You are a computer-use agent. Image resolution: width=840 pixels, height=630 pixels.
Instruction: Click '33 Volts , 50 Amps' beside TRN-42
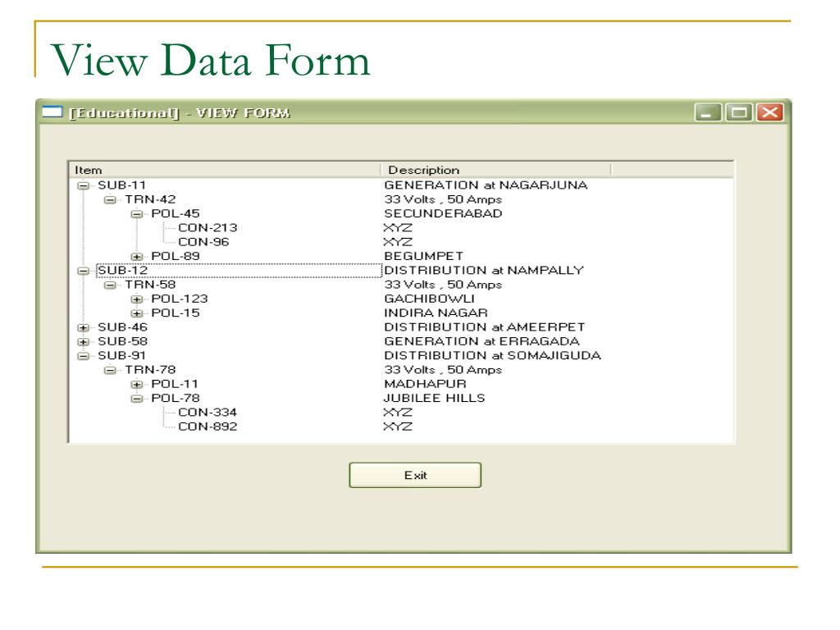coord(443,199)
